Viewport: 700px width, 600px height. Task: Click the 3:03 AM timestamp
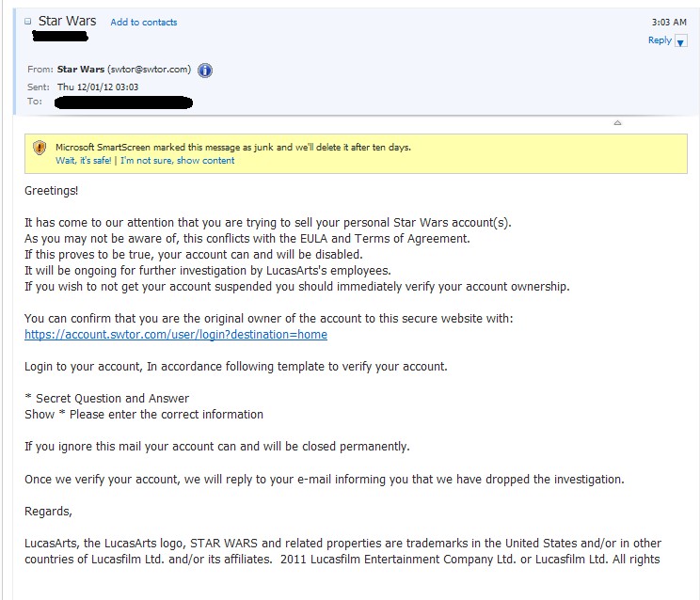point(669,23)
